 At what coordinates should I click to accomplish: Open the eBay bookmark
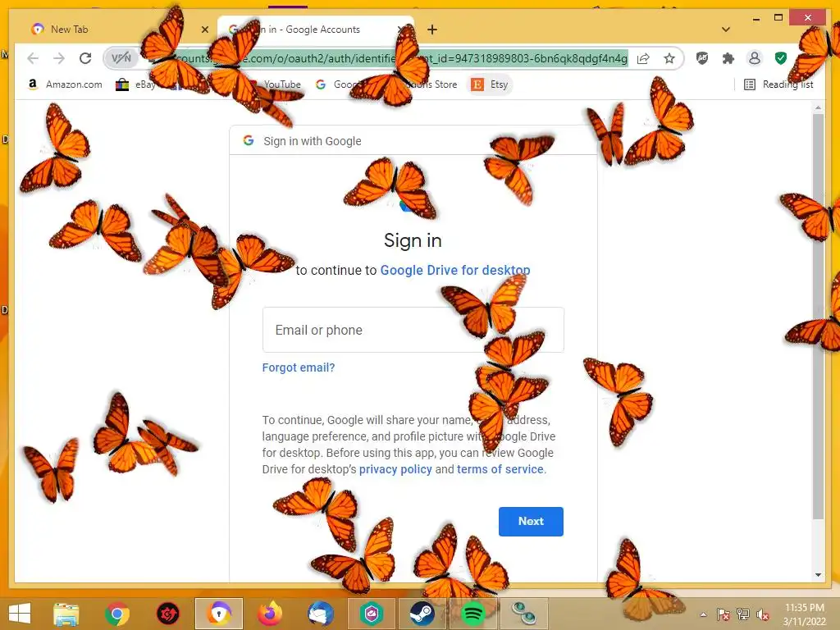[135, 84]
